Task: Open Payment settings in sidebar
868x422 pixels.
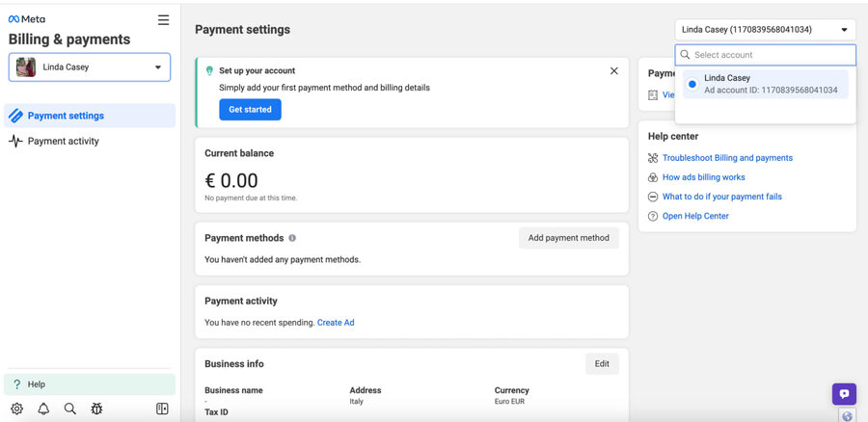Action: click(x=90, y=116)
